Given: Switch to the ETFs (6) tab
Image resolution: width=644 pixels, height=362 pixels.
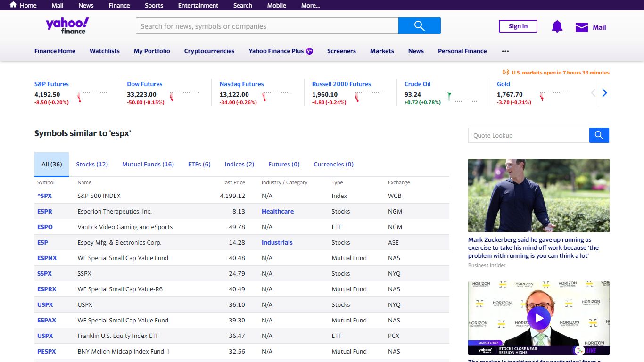Looking at the screenshot, I should pos(199,164).
